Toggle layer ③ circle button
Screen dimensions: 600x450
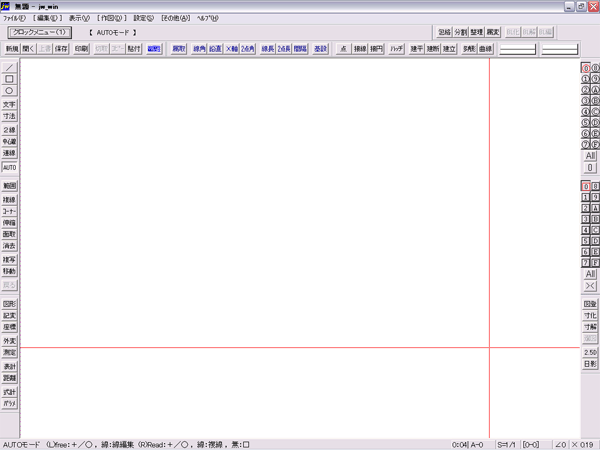pos(585,101)
